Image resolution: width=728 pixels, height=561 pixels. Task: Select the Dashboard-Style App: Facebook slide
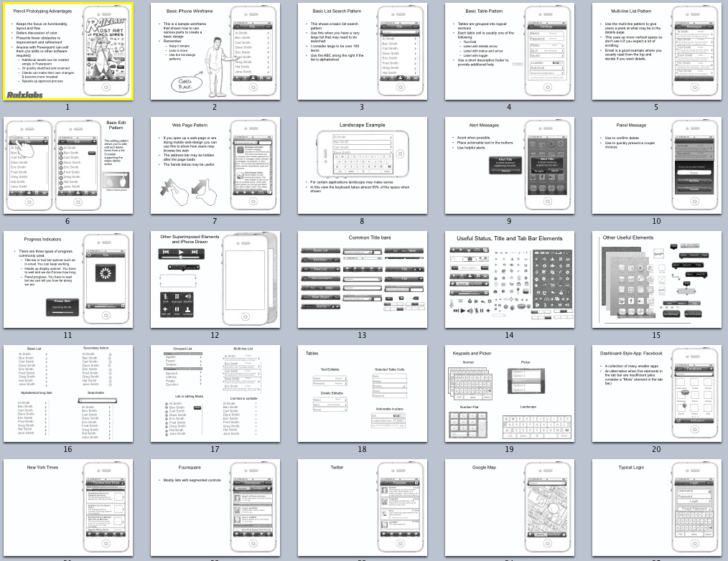click(x=657, y=393)
